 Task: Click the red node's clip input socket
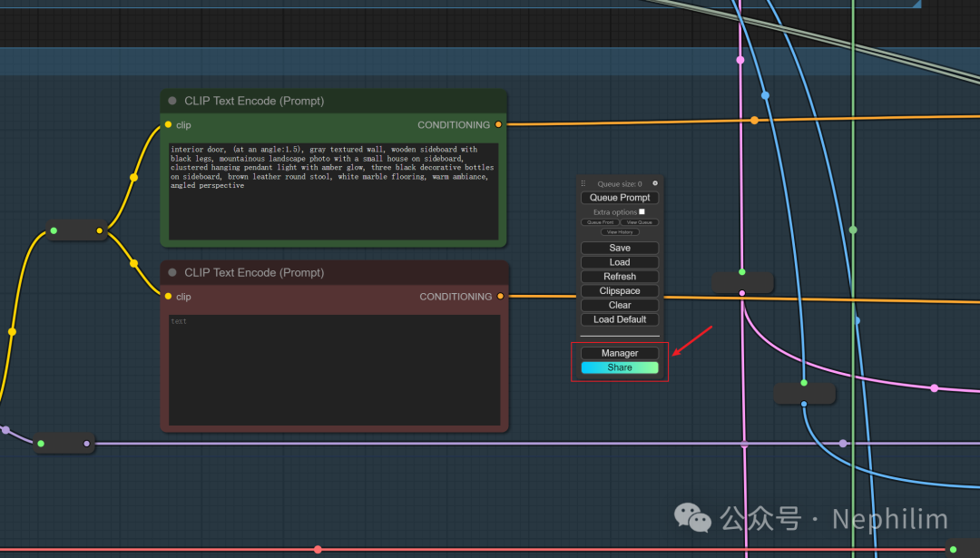point(169,297)
